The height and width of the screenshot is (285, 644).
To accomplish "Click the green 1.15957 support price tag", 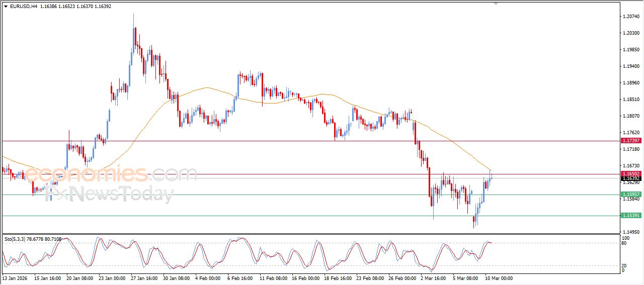I will [630, 195].
